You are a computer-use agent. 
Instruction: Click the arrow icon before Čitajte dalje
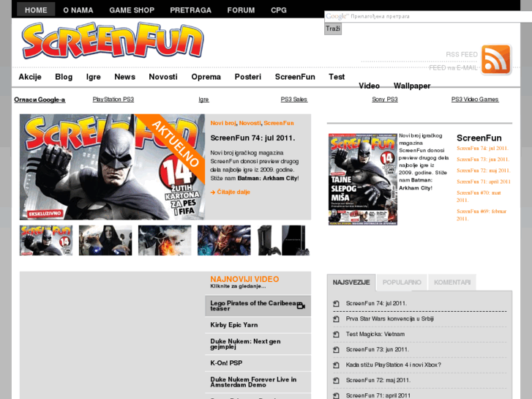coord(213,193)
